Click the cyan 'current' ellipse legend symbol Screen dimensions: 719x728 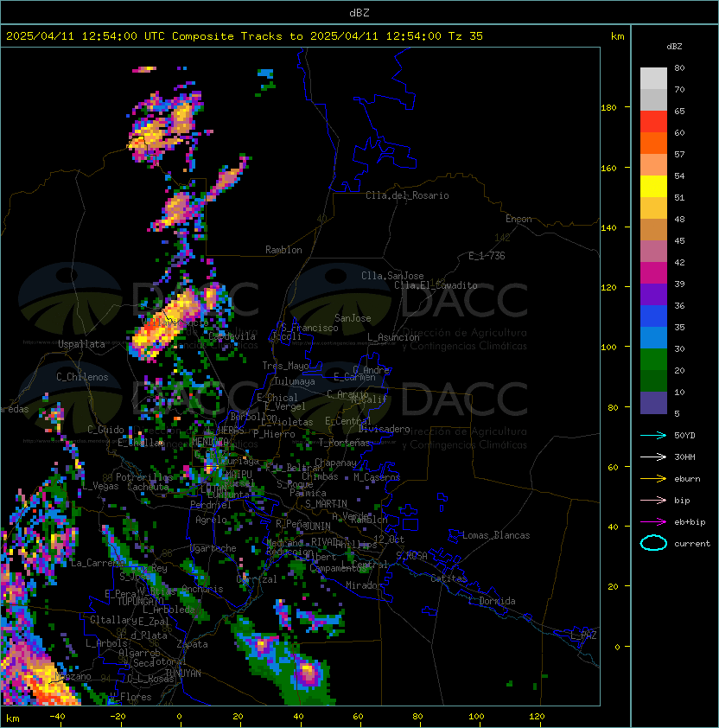(653, 543)
